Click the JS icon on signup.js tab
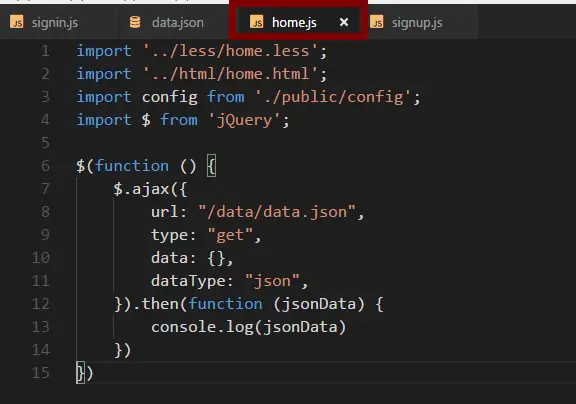 click(377, 22)
